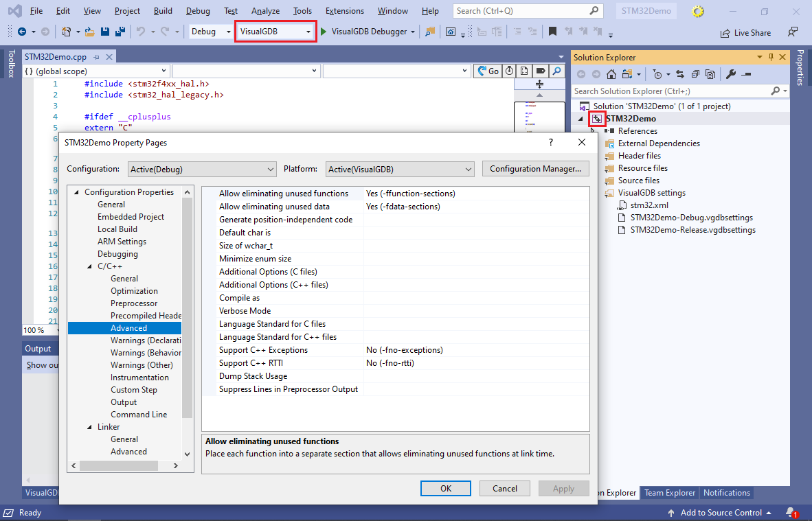Click Sync with Active Document icon
Image resolution: width=812 pixels, height=521 pixels.
(x=680, y=75)
